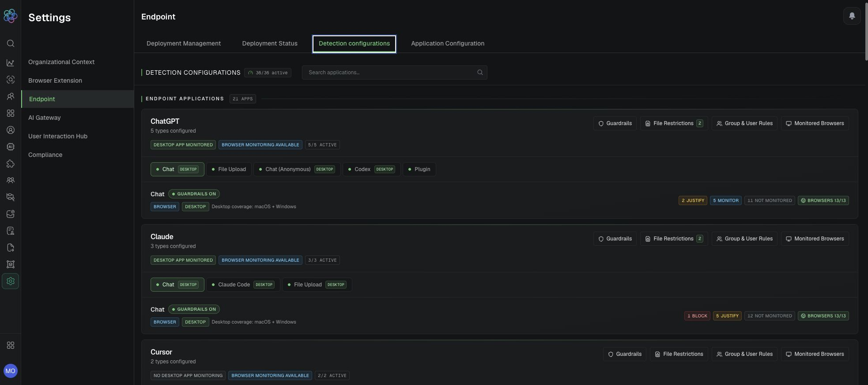Open the puzzle piece extensions icon
Viewport: 868px width, 385px height.
click(x=11, y=164)
